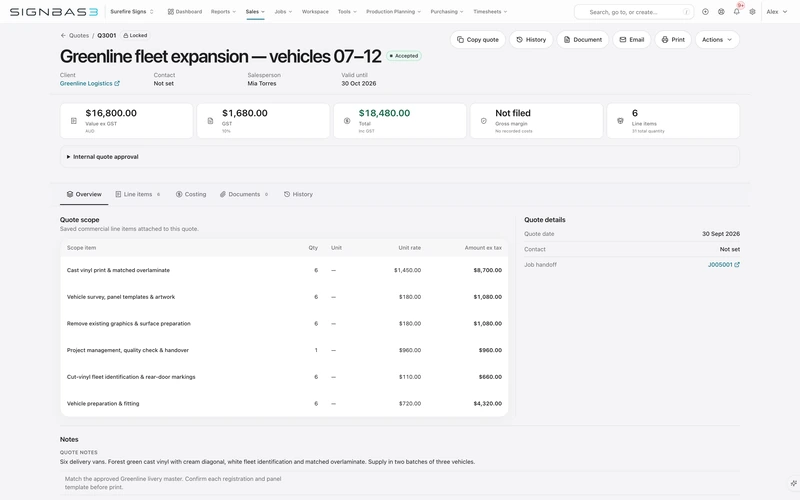Switch to the Line items tab
Image resolution: width=800 pixels, height=500 pixels.
(x=138, y=194)
